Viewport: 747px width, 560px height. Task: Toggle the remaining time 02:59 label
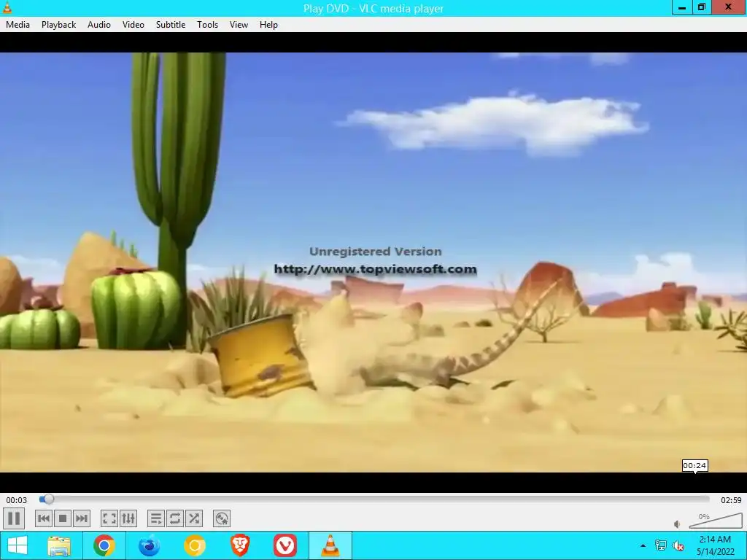[731, 500]
